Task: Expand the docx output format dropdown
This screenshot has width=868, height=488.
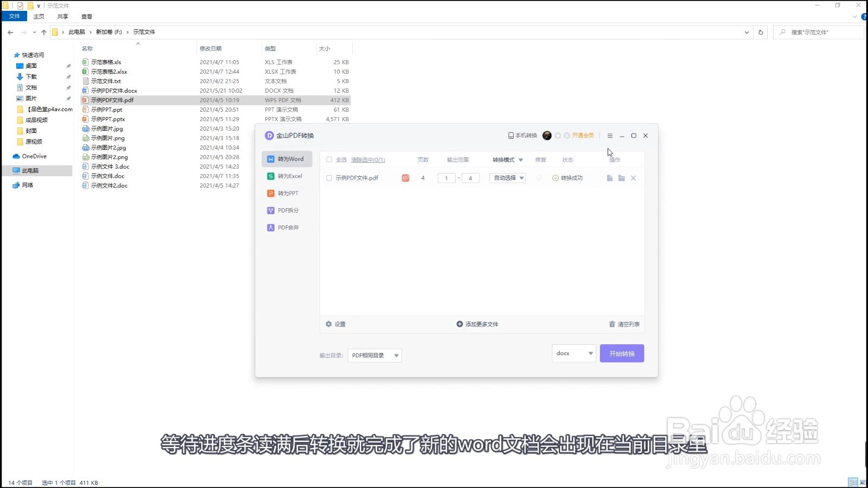Action: pos(573,353)
